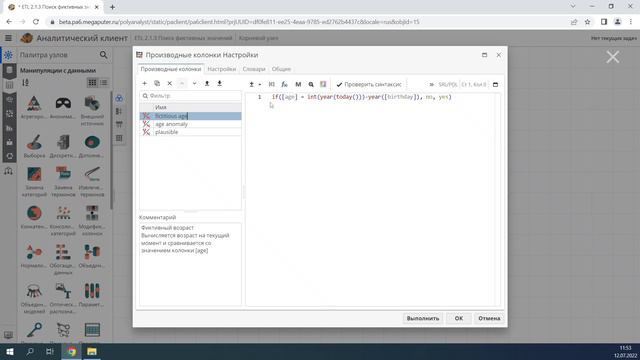Viewport: 640px width, 360px height.
Task: Select the Анонимизация mask node icon
Action: pyautogui.click(x=63, y=103)
